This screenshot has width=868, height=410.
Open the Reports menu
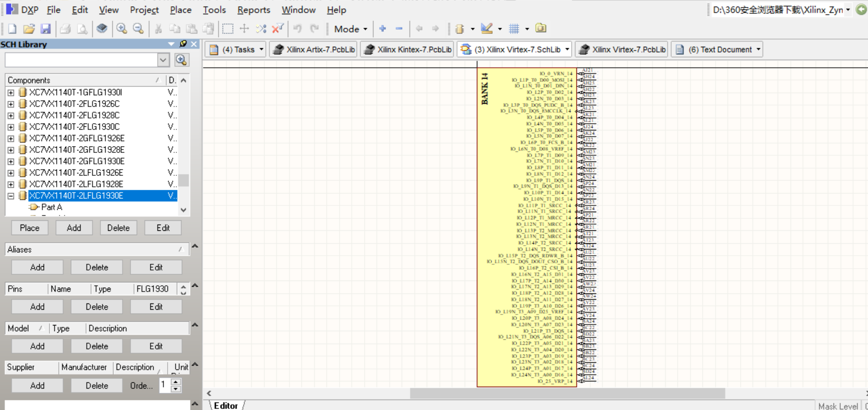pos(254,10)
